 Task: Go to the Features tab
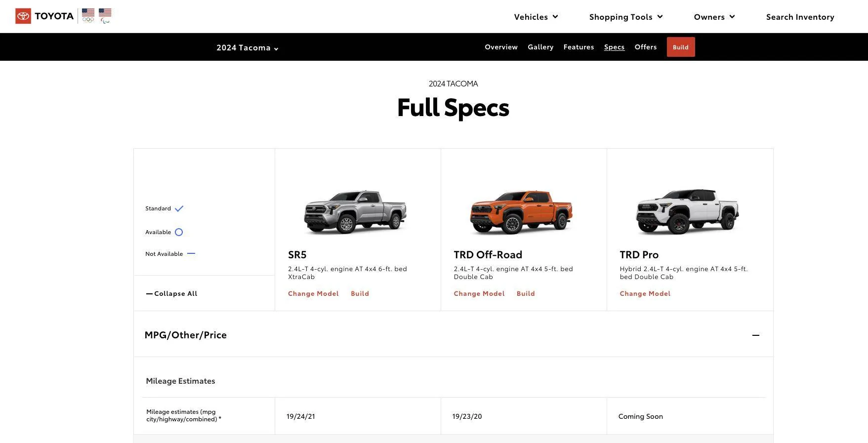(579, 47)
